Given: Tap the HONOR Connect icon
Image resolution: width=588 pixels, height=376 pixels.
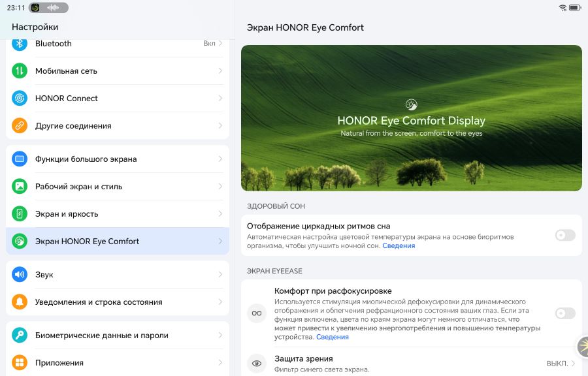Looking at the screenshot, I should (20, 98).
